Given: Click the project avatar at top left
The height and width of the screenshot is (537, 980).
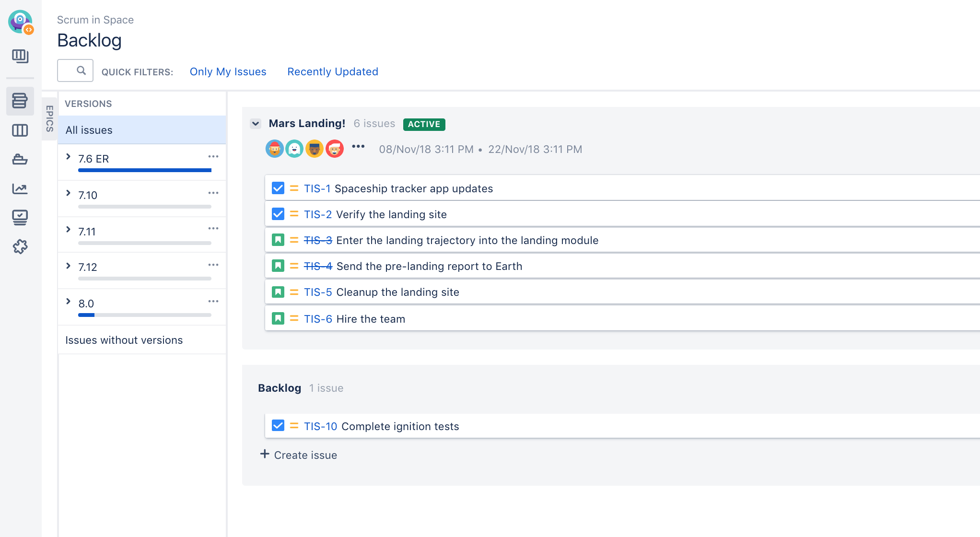Looking at the screenshot, I should (x=20, y=22).
